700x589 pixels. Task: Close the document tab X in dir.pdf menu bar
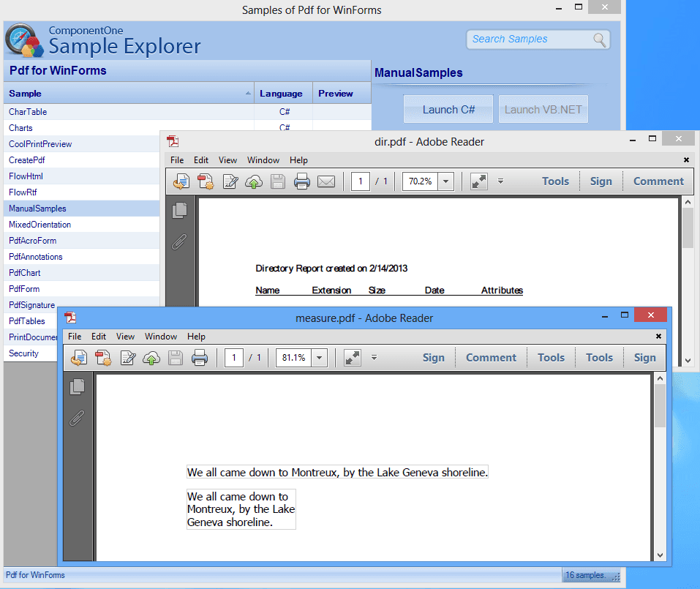pos(686,160)
